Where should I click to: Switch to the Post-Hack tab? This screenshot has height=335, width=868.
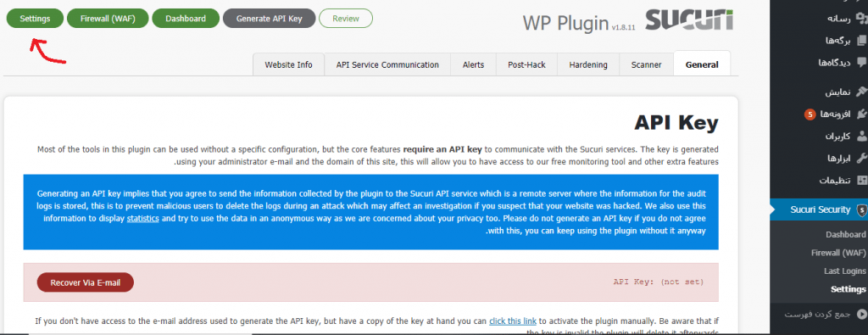click(526, 64)
